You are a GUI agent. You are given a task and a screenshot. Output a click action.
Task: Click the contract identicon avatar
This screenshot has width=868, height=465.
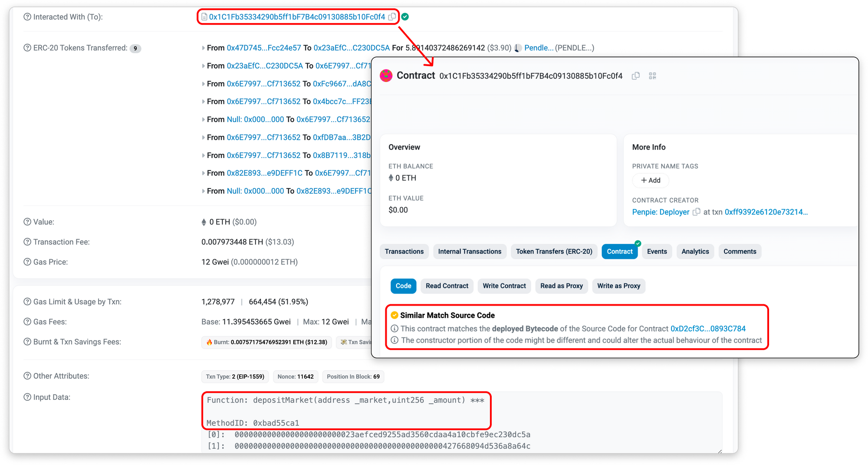pos(386,76)
